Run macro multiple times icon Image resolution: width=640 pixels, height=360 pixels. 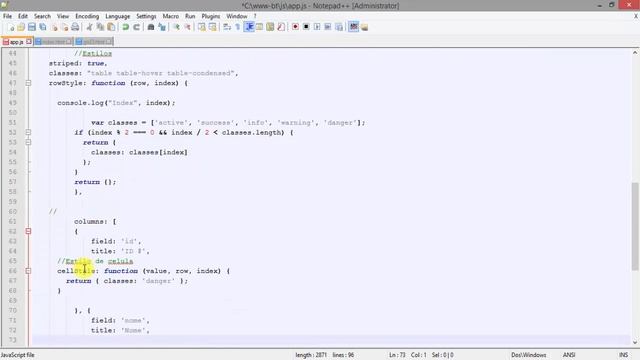click(x=328, y=27)
